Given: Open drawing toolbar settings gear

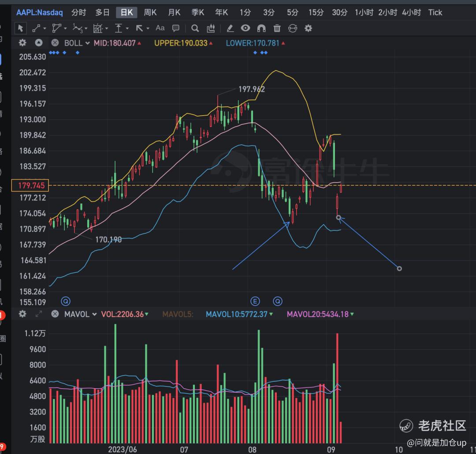Looking at the screenshot, I should [x=308, y=28].
